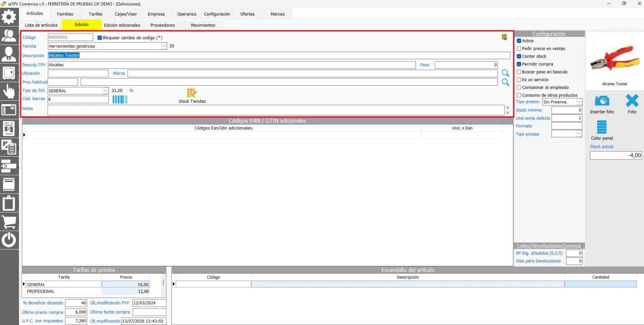Click the Stock Tiendas icon
Viewport: 644px width, 325px height.
pyautogui.click(x=192, y=93)
